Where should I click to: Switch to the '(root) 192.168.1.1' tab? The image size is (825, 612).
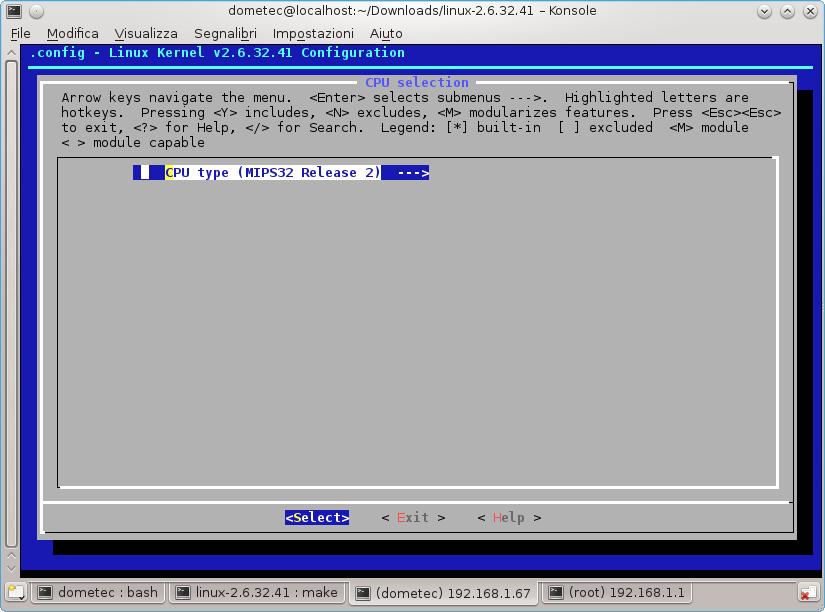click(616, 592)
